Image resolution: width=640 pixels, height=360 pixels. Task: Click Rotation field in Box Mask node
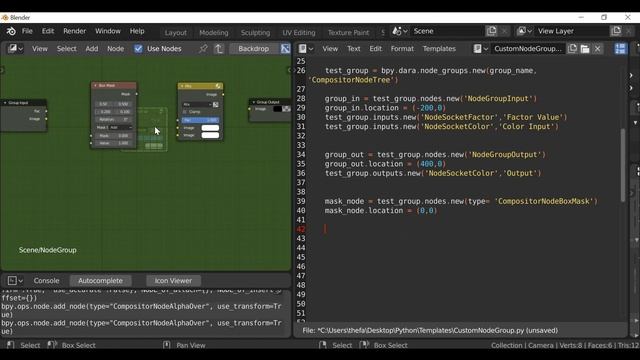pyautogui.click(x=113, y=120)
